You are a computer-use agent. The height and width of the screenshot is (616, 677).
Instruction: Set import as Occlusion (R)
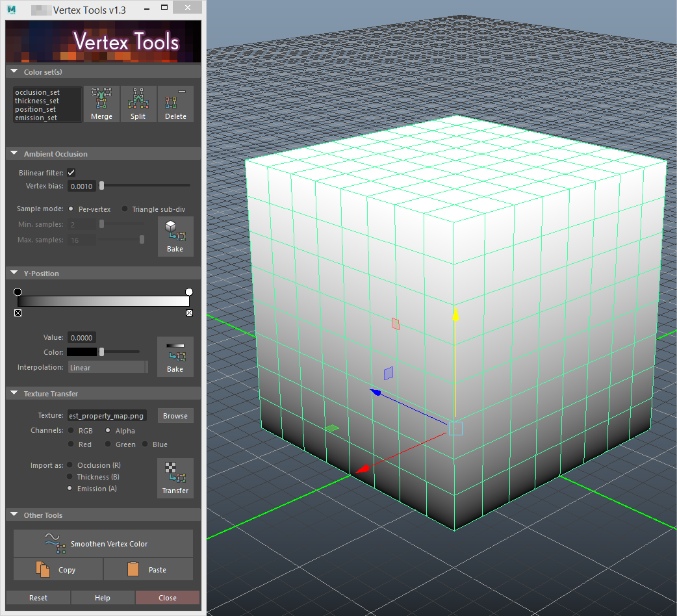[x=70, y=465]
